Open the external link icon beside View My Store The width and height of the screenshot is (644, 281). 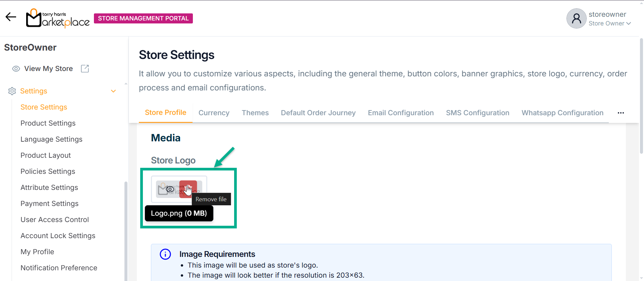click(85, 69)
